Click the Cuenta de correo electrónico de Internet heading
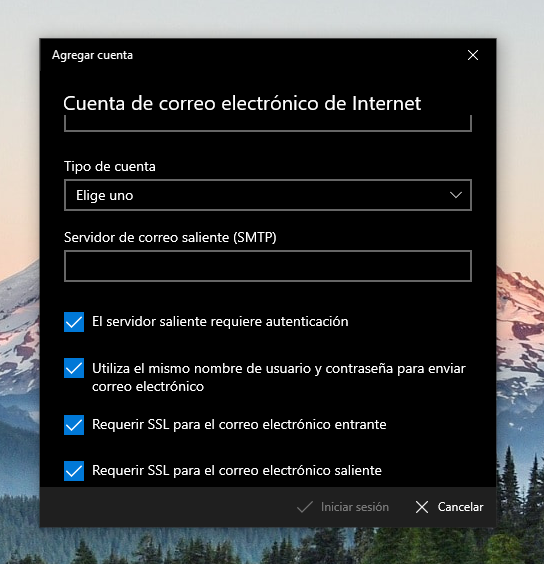 tap(242, 104)
